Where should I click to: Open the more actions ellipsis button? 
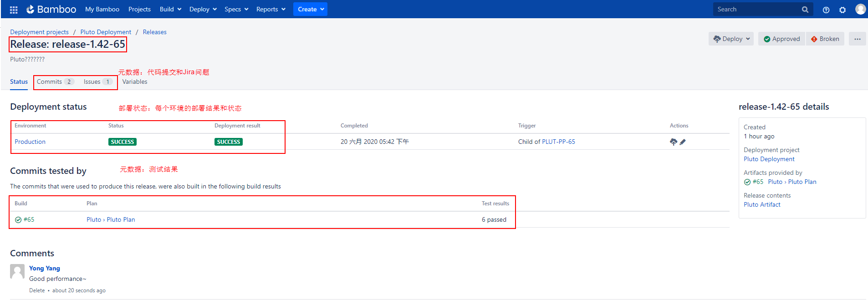coord(857,39)
